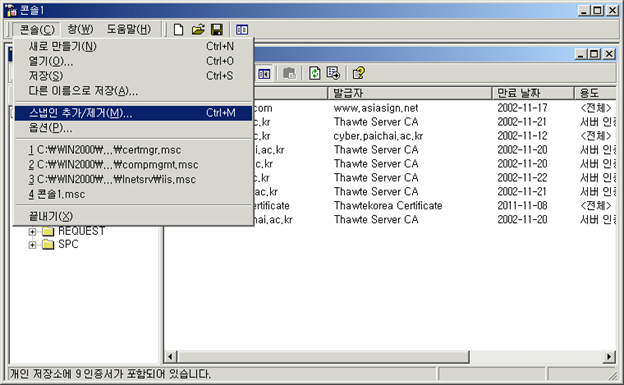
Task: Open the 창(W) menu
Action: click(x=80, y=29)
